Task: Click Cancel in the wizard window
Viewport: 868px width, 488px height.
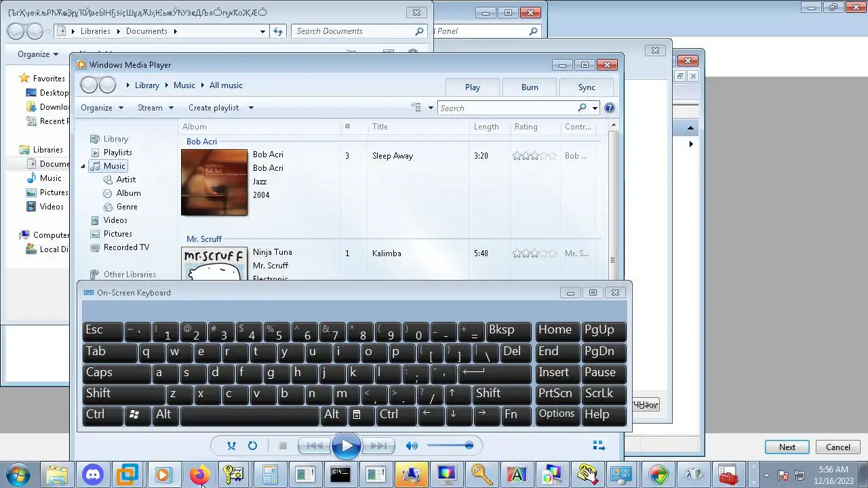Action: pyautogui.click(x=837, y=447)
